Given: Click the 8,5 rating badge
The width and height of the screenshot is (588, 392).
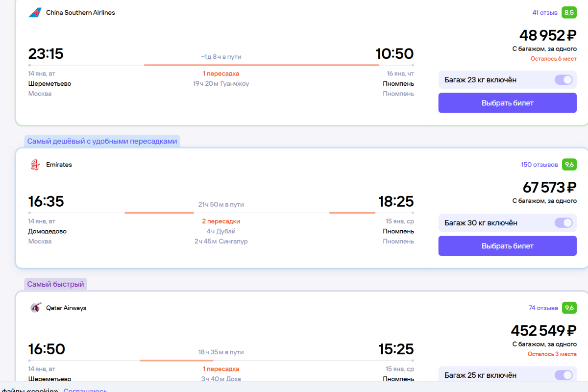Looking at the screenshot, I should pos(569,13).
